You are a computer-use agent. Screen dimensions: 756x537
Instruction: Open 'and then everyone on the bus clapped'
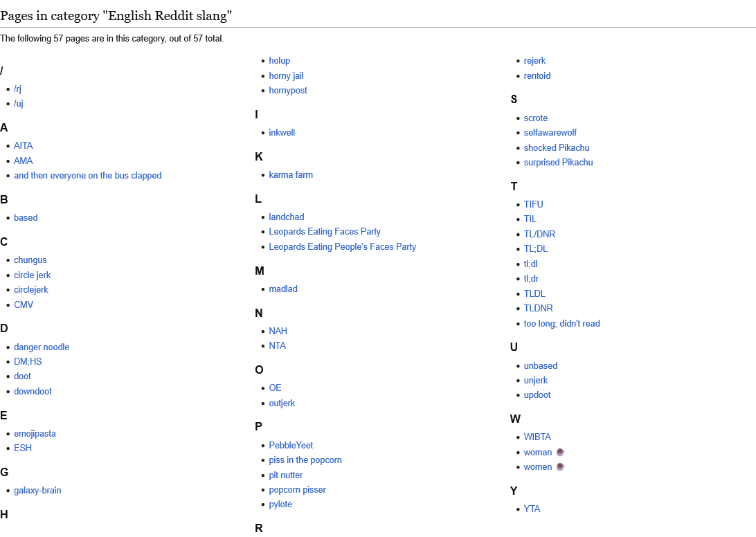click(88, 176)
